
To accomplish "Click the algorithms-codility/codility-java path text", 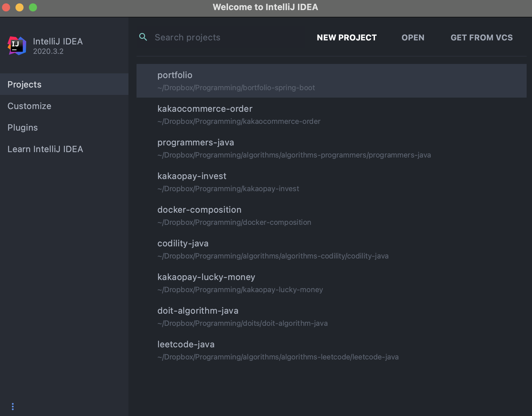I will [x=273, y=256].
